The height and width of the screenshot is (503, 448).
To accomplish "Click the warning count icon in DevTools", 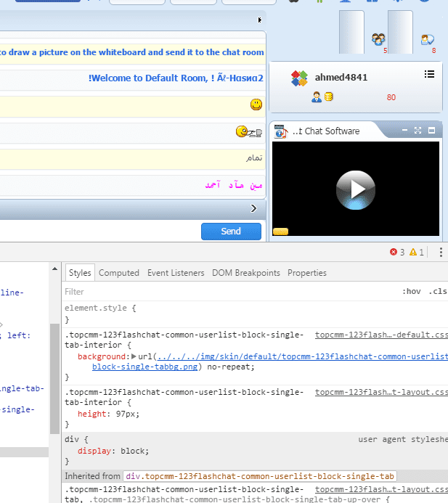I will (412, 253).
